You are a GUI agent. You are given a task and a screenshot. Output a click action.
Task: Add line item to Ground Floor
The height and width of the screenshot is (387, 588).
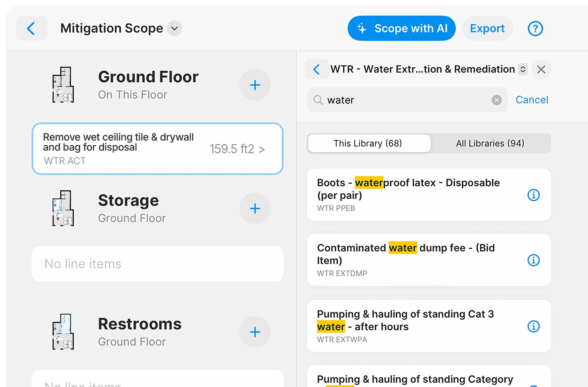tap(255, 85)
